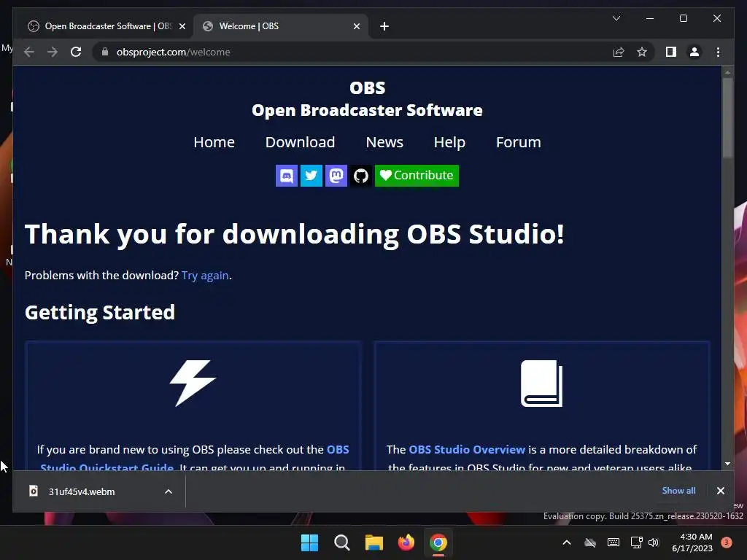Go to Home in site navigation
Viewport: 747px width, 560px height.
coord(214,142)
